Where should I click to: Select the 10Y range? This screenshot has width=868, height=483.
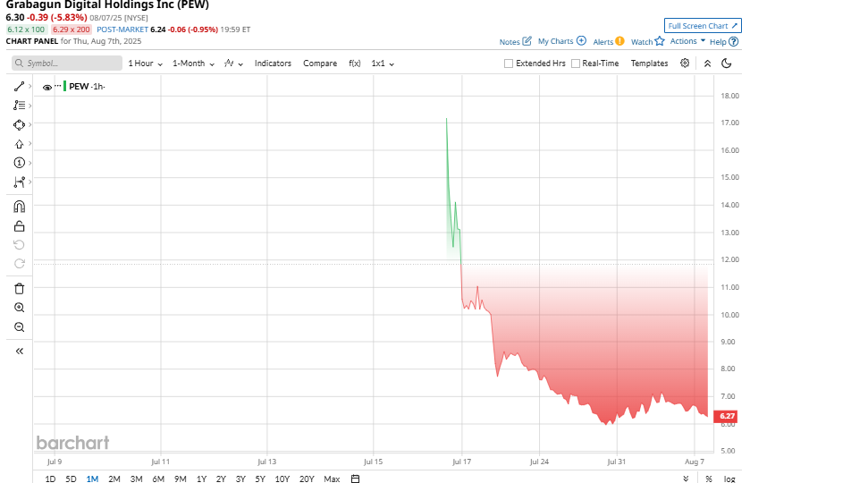pyautogui.click(x=282, y=479)
